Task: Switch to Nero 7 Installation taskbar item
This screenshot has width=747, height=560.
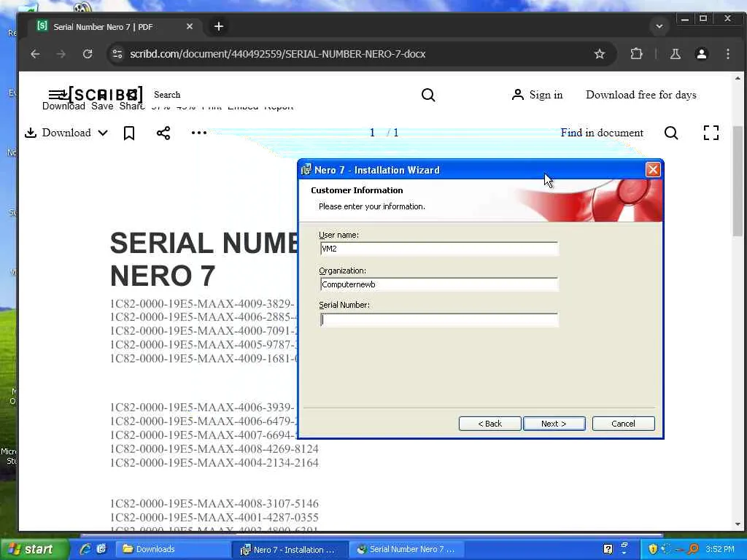Action: pyautogui.click(x=289, y=550)
